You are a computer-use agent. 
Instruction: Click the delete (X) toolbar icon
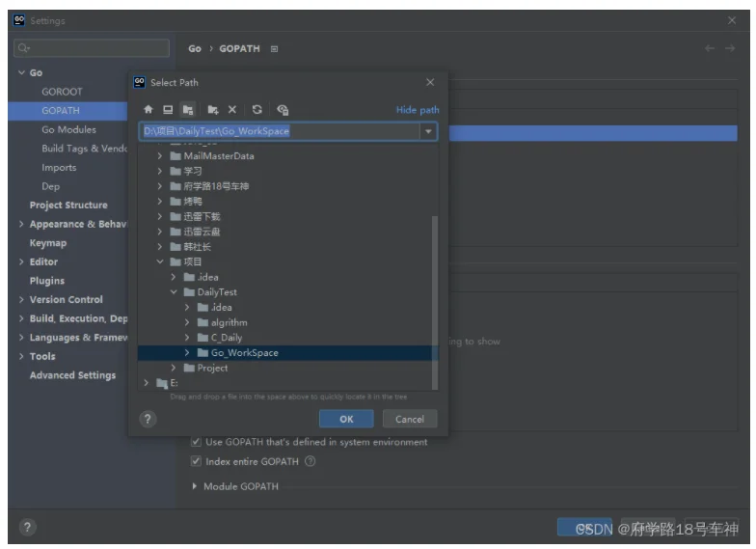click(x=232, y=110)
